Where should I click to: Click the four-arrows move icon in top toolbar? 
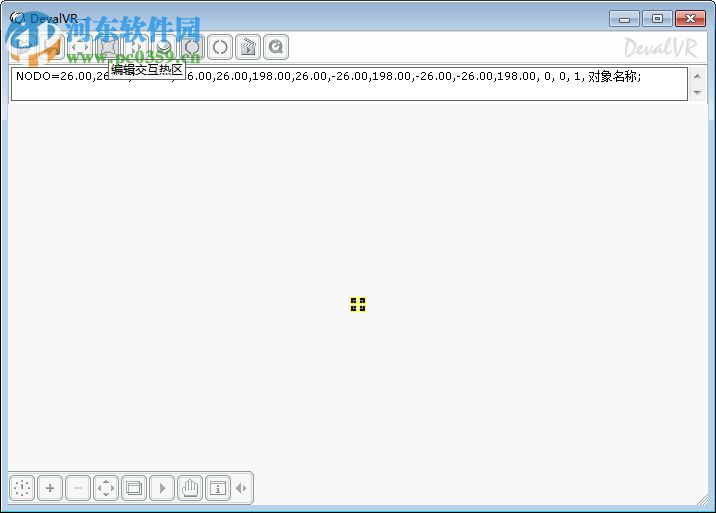80,47
